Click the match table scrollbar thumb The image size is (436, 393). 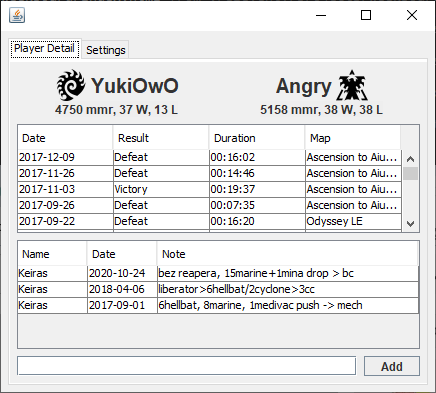(410, 174)
